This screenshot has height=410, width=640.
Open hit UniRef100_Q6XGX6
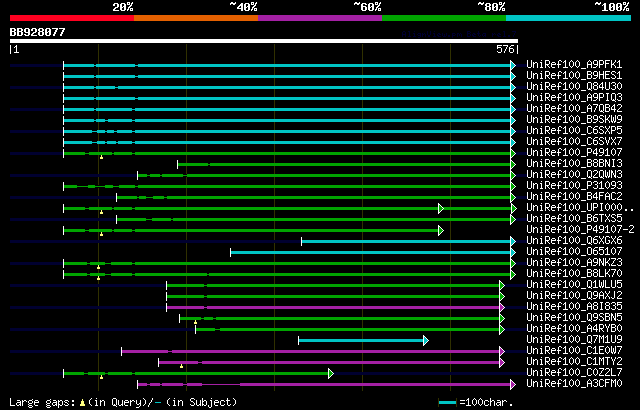point(574,241)
